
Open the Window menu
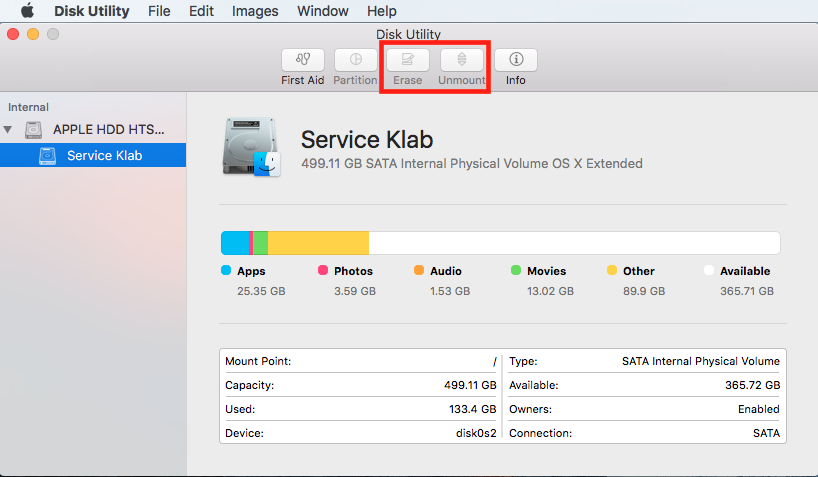(x=323, y=11)
